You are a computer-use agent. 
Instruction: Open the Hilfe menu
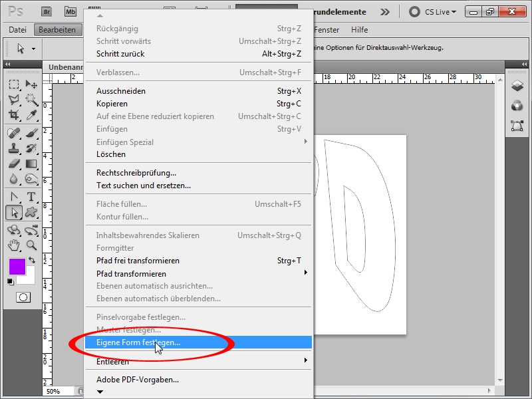click(x=359, y=30)
